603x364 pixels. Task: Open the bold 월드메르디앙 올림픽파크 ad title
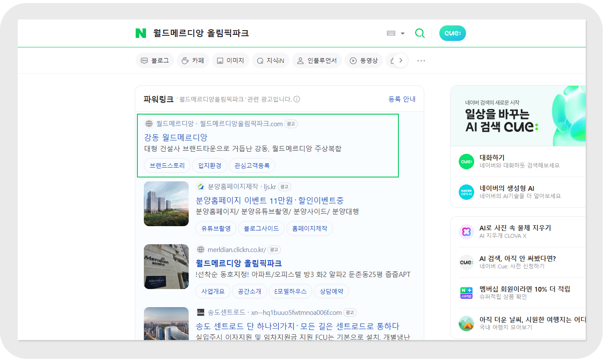click(x=239, y=263)
